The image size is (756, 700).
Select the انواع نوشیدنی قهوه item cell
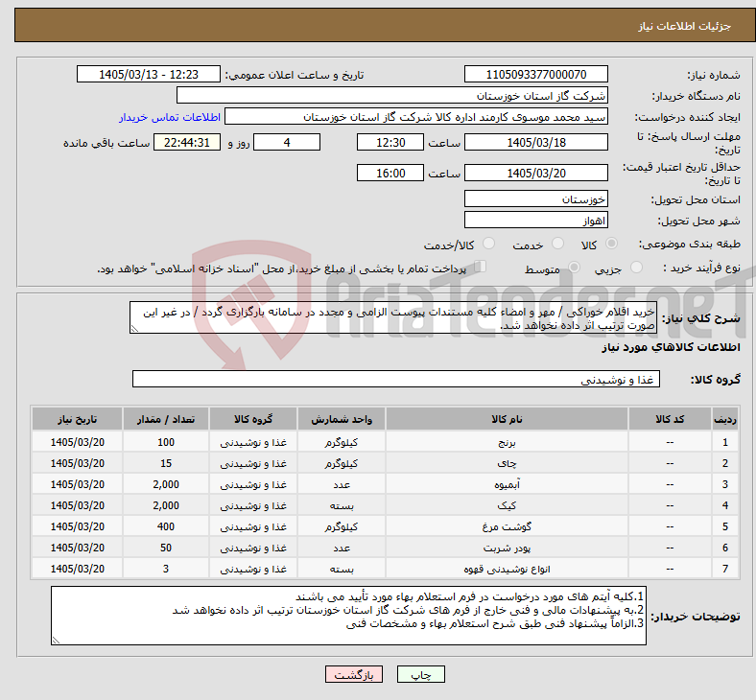tap(507, 569)
